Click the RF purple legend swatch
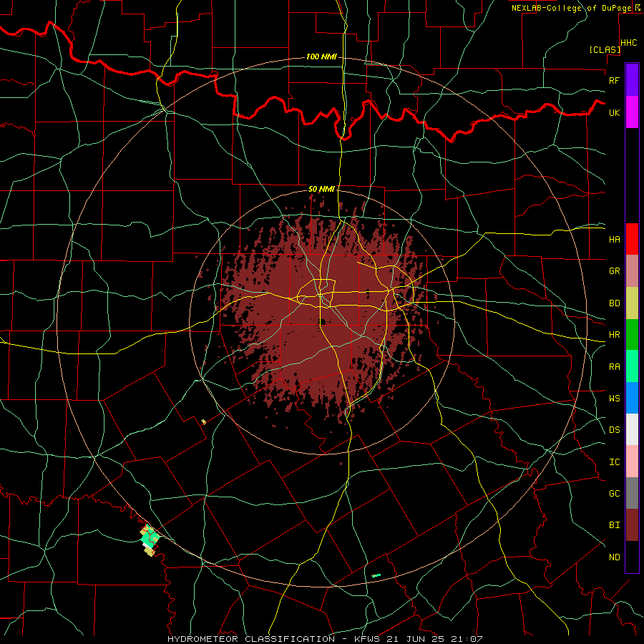 coord(632,79)
